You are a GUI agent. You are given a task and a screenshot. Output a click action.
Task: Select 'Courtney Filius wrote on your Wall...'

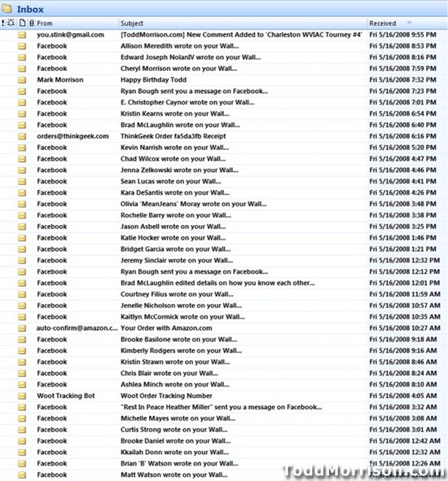pyautogui.click(x=177, y=294)
